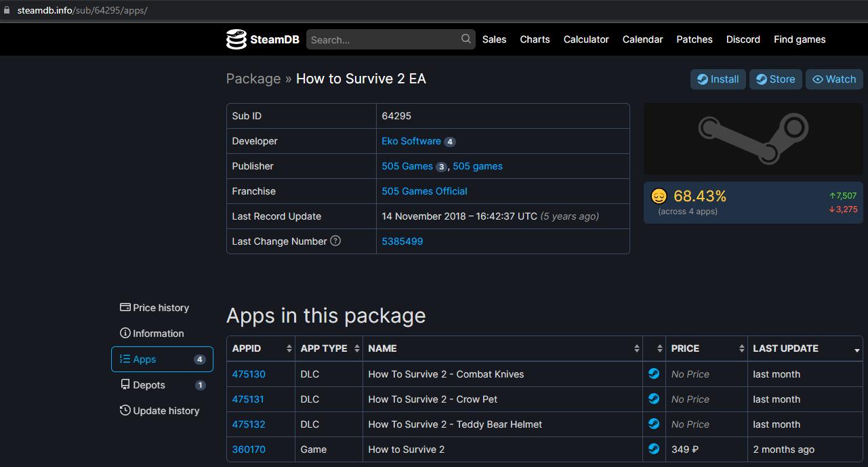
Task: Sort table by LAST UPDATE column
Action: [805, 348]
